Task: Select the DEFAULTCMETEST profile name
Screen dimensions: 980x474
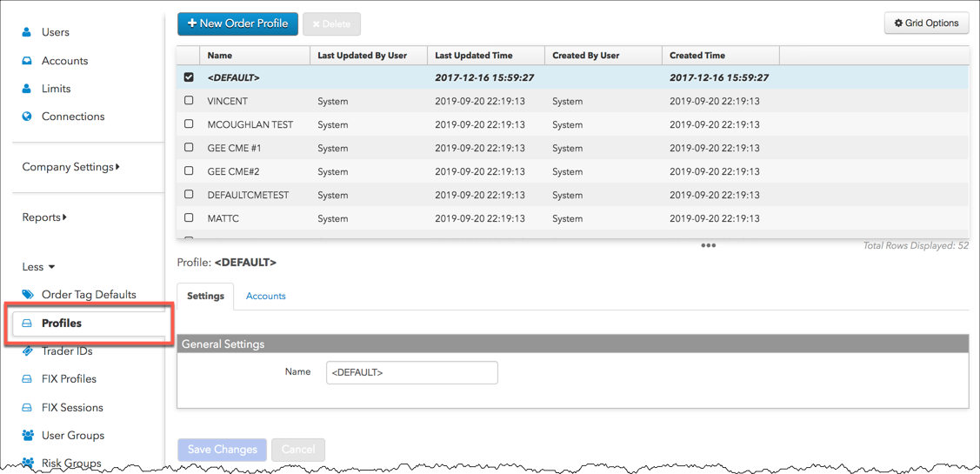Action: (248, 195)
